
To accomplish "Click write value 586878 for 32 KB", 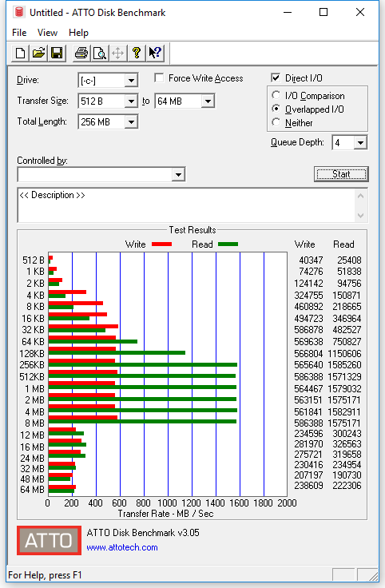I will coord(308,330).
